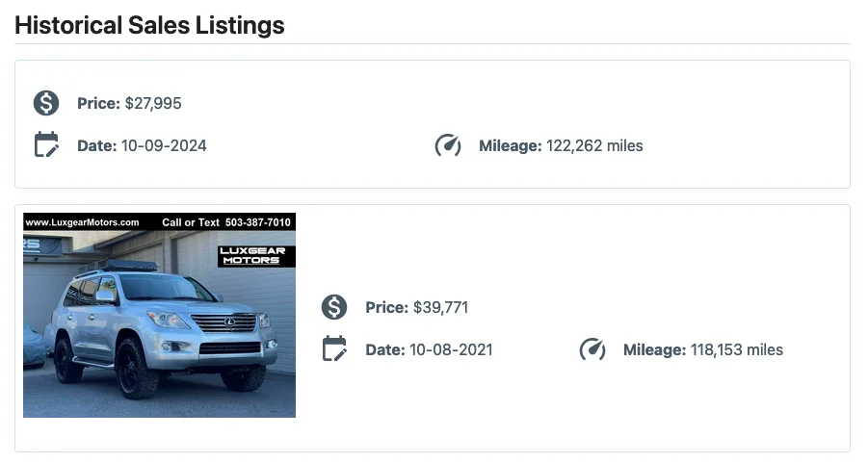The image size is (868, 463).
Task: Click the 118,153 miles mileage value
Action: (737, 350)
